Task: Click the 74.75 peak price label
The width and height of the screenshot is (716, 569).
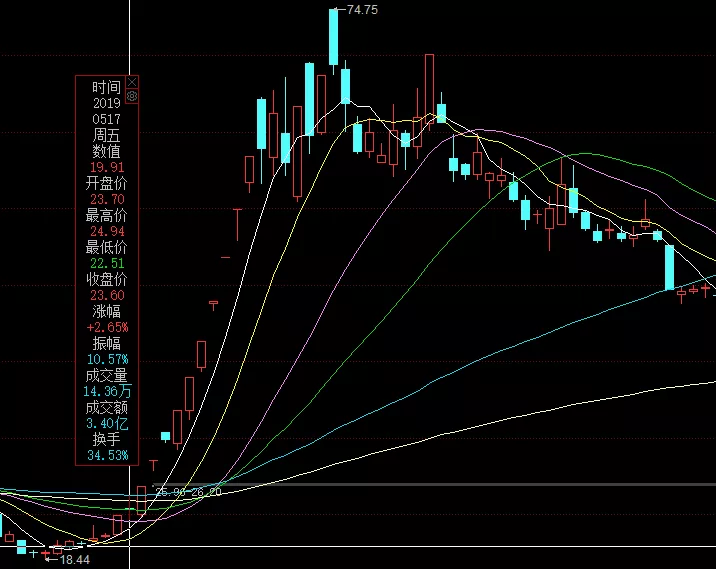Action: [361, 9]
